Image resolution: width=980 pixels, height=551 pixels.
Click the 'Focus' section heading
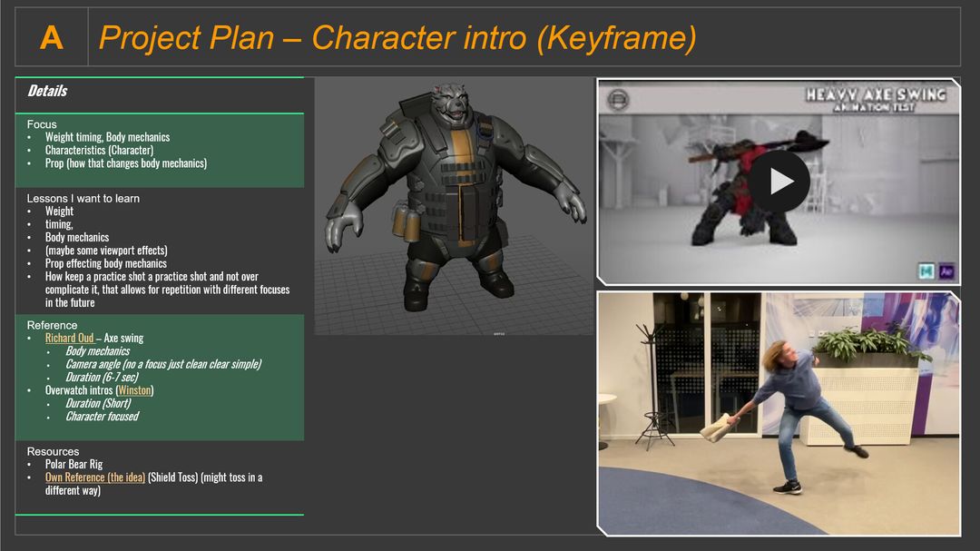click(42, 124)
